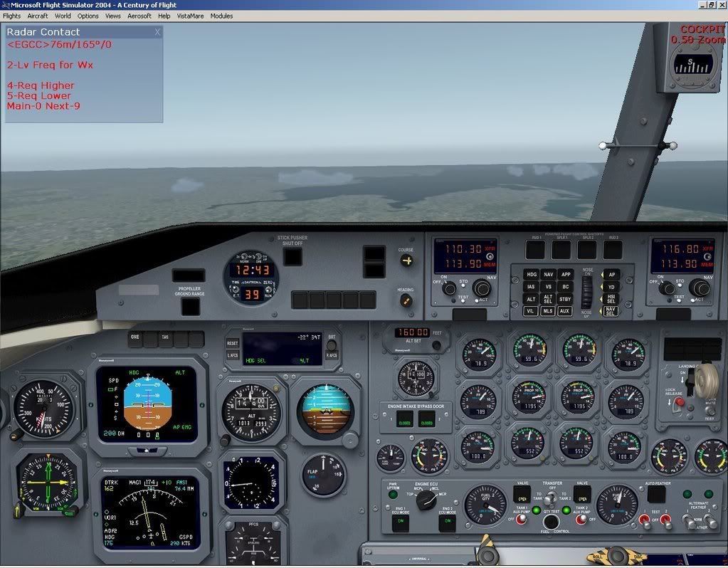The width and height of the screenshot is (728, 568).
Task: Click the RESET button on mode annunciator
Action: point(232,343)
